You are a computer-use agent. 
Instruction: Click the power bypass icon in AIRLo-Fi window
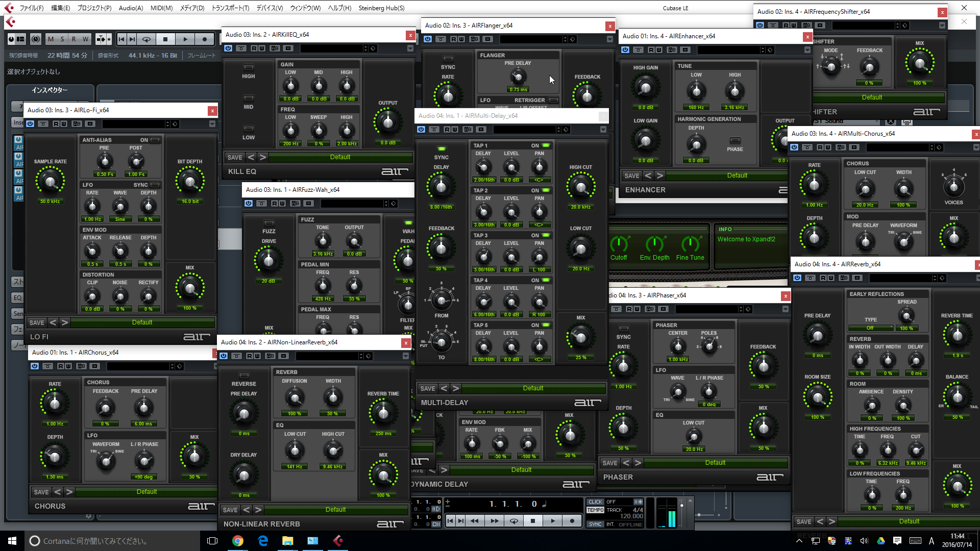pos(30,124)
